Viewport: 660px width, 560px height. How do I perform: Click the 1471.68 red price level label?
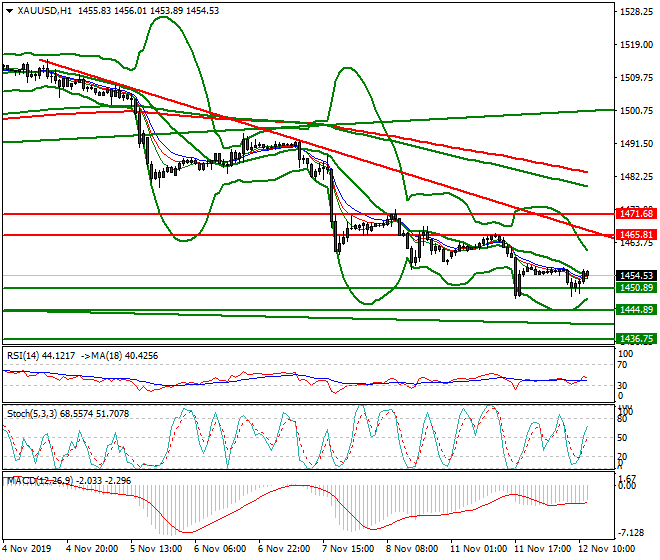click(636, 214)
